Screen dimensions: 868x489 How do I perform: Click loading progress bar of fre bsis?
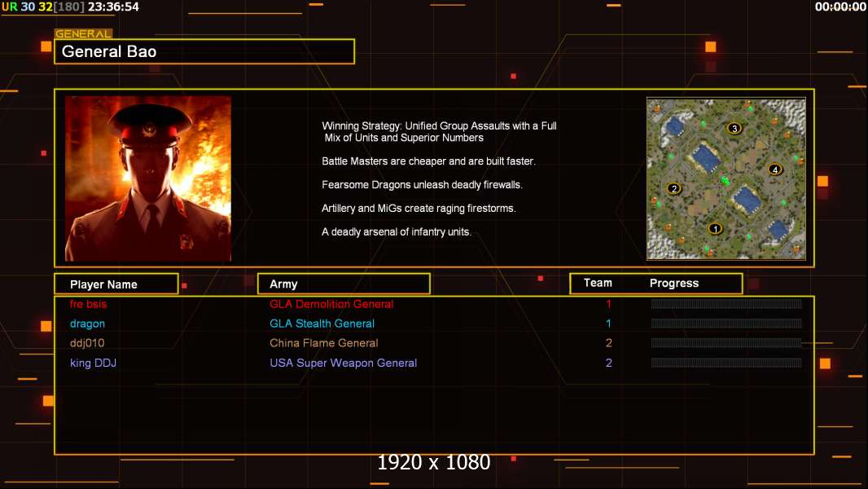pos(726,303)
